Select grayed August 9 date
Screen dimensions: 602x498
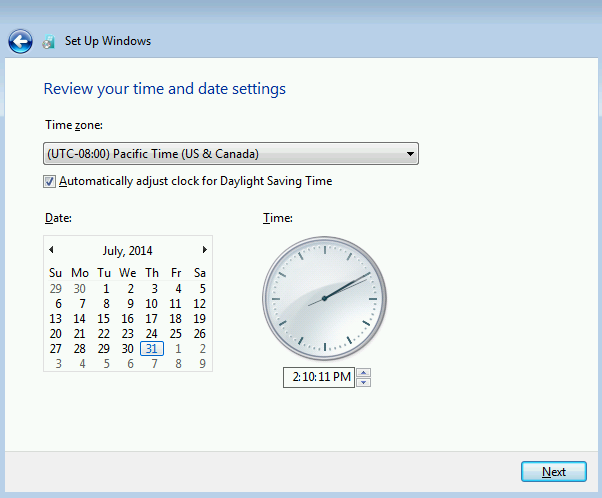pyautogui.click(x=202, y=364)
